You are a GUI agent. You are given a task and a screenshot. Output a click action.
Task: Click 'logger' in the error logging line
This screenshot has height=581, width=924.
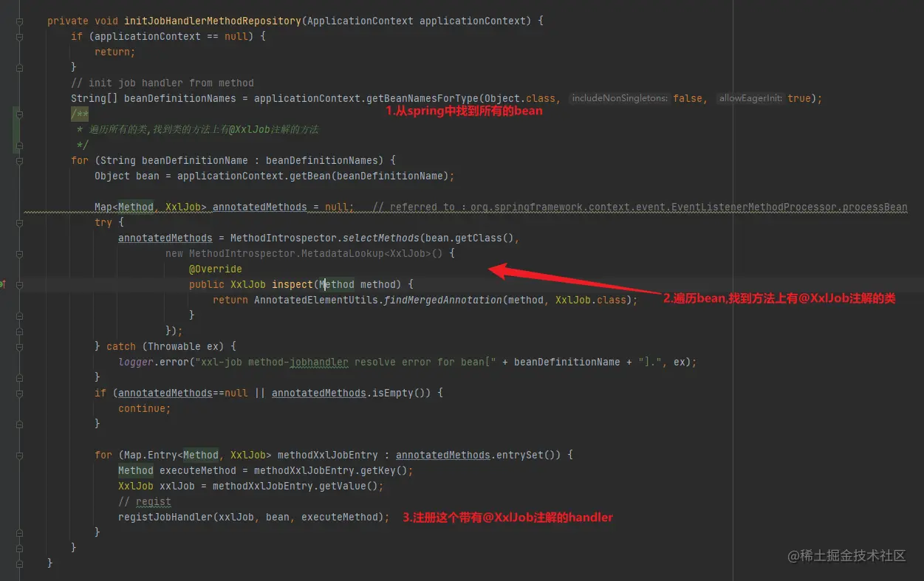pyautogui.click(x=136, y=362)
